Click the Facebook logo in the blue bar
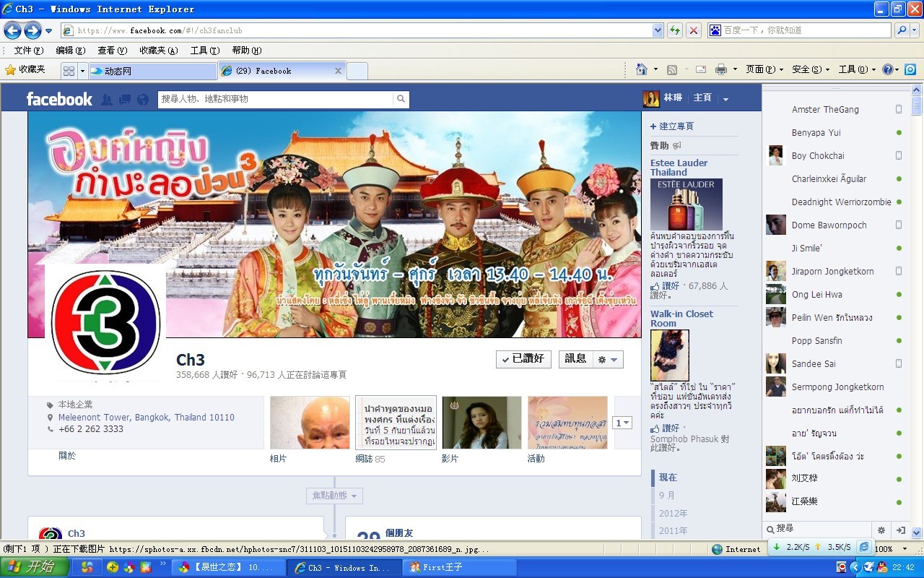 point(59,99)
